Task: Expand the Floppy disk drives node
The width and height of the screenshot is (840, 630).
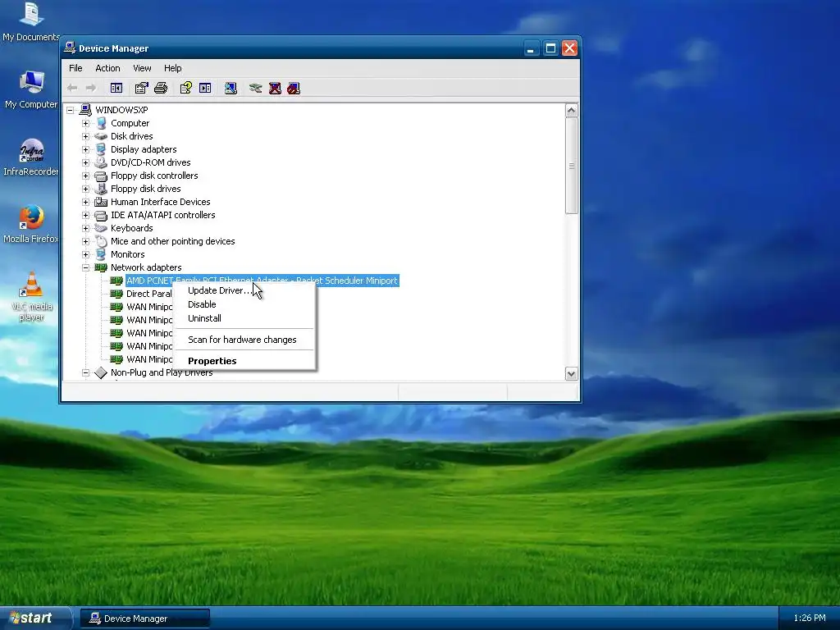Action: pyautogui.click(x=85, y=189)
